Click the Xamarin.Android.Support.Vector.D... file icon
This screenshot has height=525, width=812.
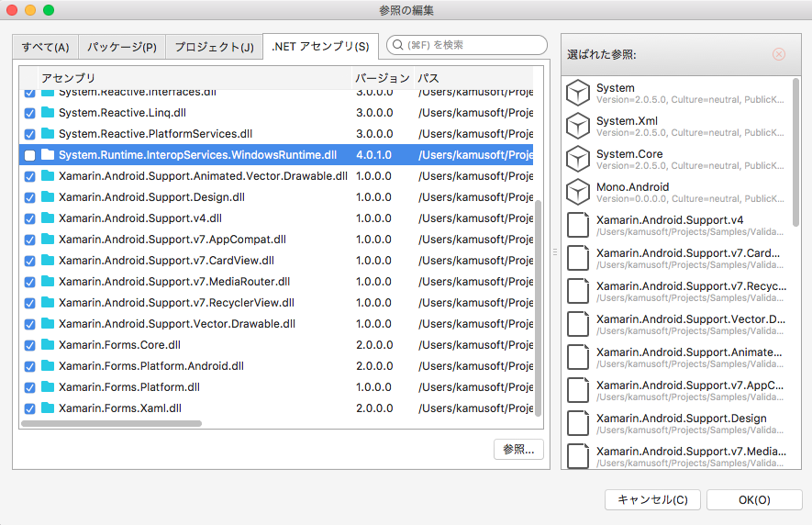pos(578,324)
